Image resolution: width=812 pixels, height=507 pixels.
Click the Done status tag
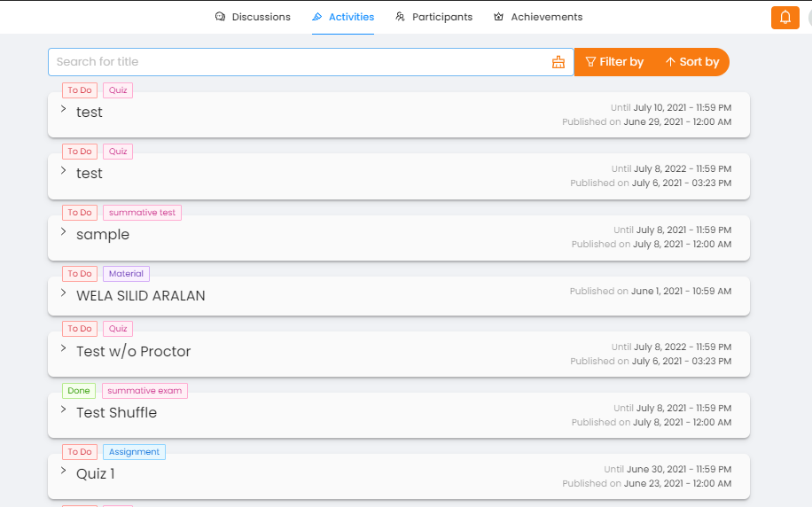click(79, 391)
